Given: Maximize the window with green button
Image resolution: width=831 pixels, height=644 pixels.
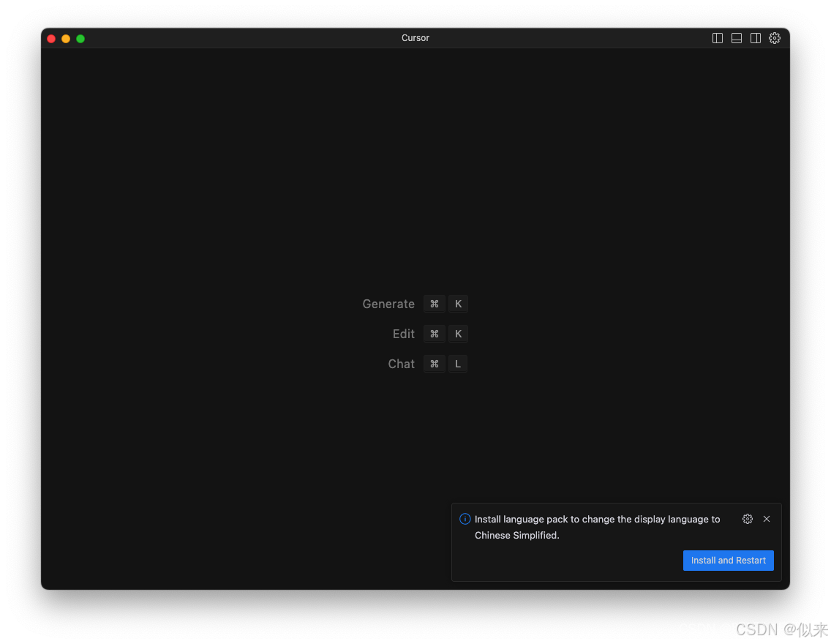Looking at the screenshot, I should [x=80, y=39].
